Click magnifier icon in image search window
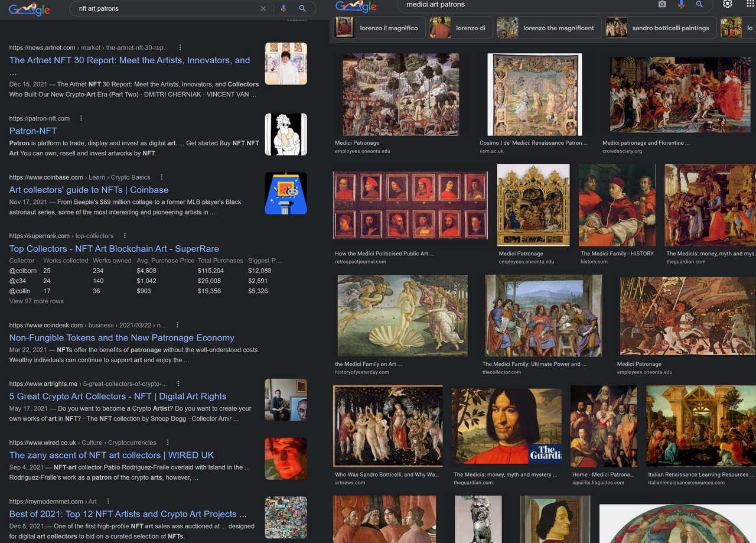This screenshot has width=756, height=543. pyautogui.click(x=699, y=4)
